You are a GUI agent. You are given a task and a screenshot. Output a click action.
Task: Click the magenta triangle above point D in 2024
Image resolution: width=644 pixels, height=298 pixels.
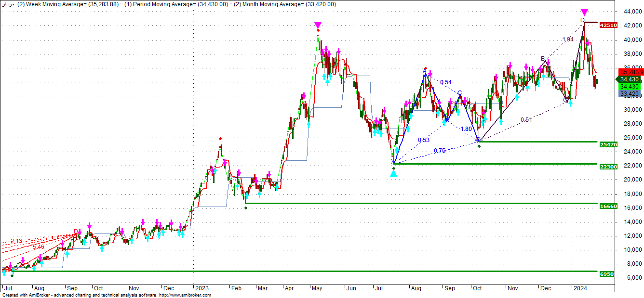tap(584, 13)
